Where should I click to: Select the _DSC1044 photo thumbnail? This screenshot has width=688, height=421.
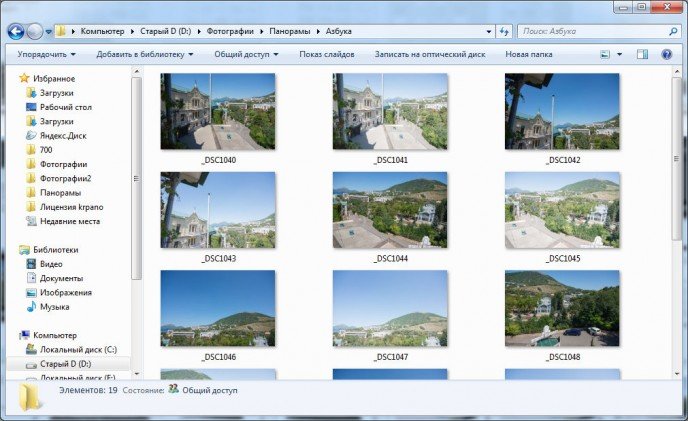[390, 210]
